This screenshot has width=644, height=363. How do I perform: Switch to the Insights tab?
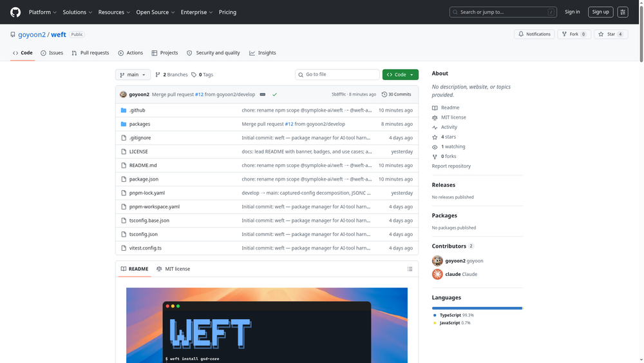point(263,53)
